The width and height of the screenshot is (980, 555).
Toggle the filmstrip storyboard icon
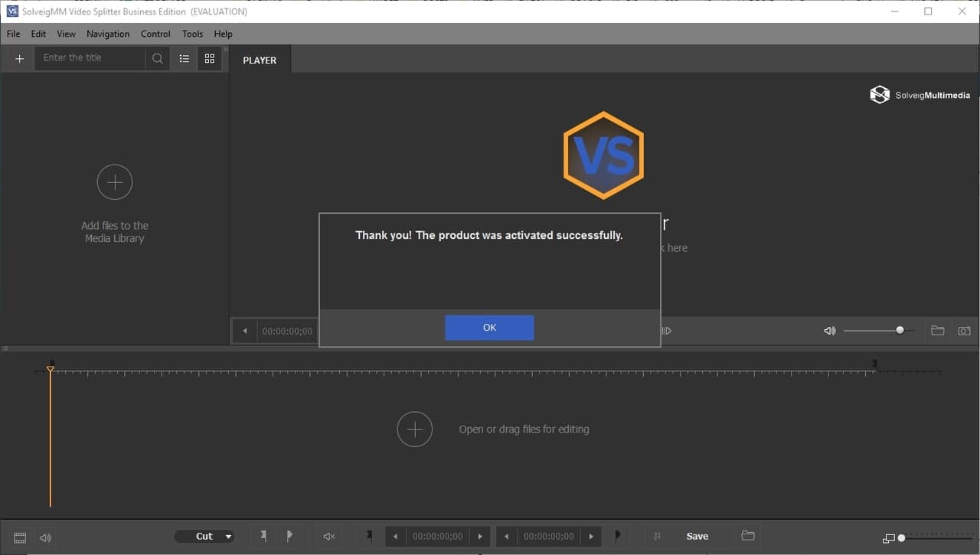click(x=20, y=537)
